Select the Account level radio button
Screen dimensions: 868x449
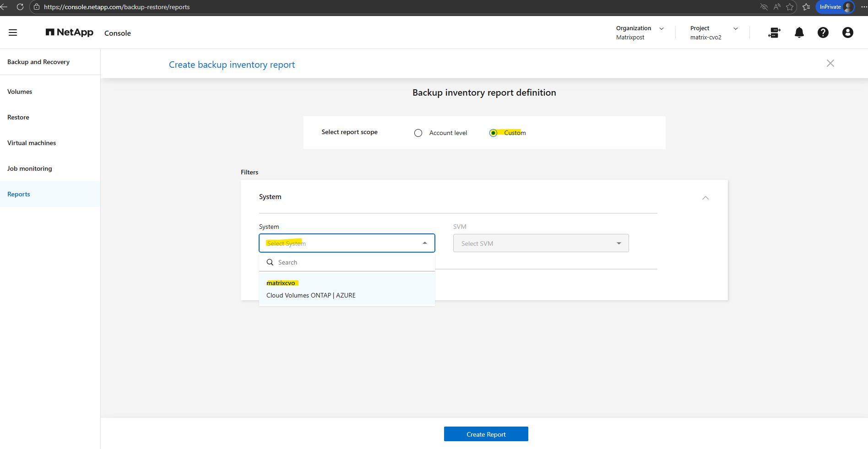(x=418, y=133)
